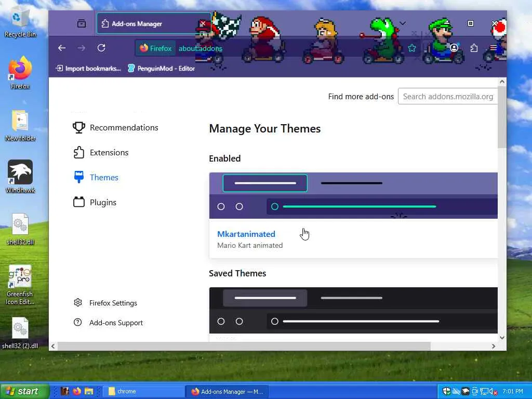Open the Extensions toolbar puzzle icon

pos(474,48)
